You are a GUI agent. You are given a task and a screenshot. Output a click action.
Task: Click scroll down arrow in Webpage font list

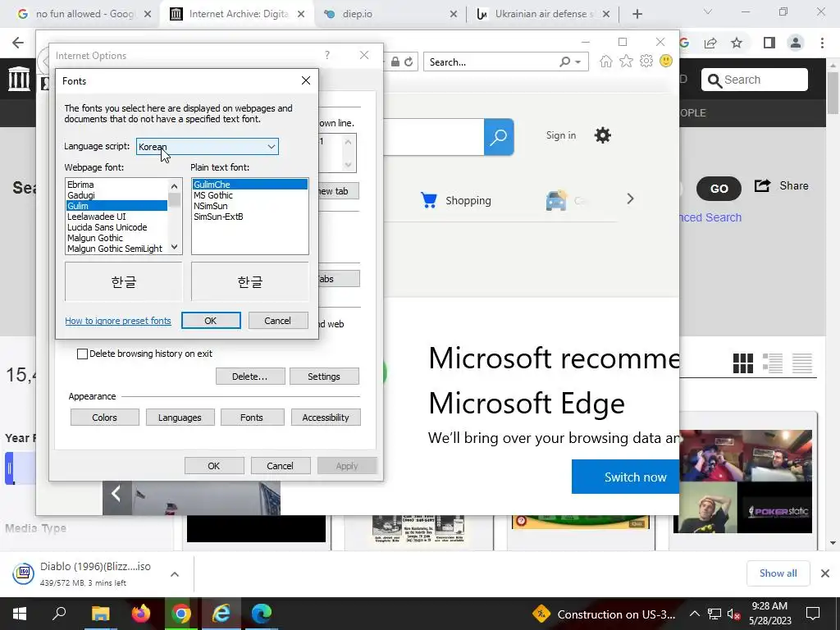click(x=174, y=247)
